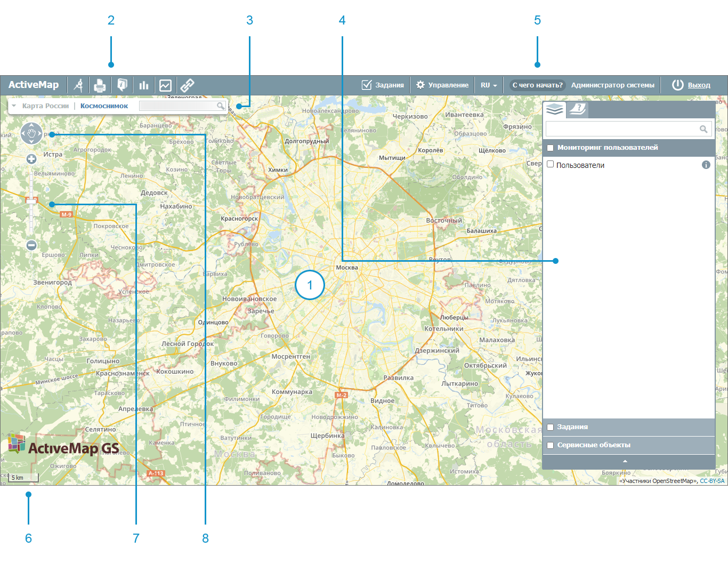728x564 pixels.
Task: Click Администратор системы user name
Action: pos(612,85)
